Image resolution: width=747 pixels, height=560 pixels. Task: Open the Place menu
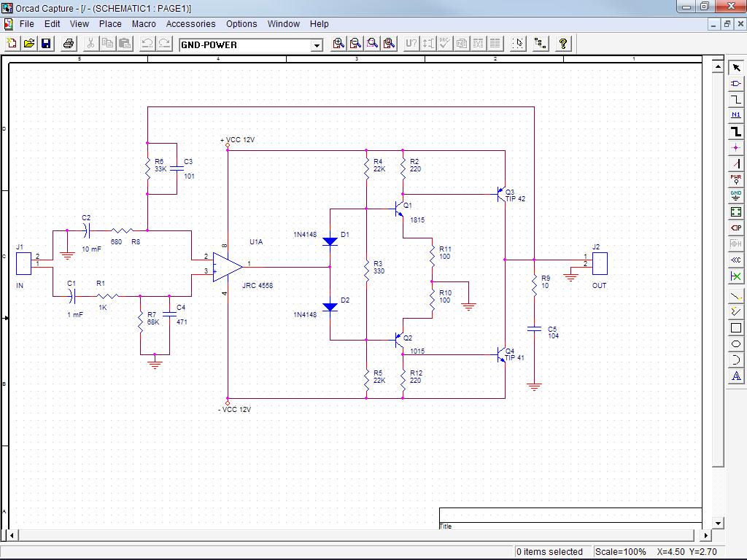click(x=110, y=24)
